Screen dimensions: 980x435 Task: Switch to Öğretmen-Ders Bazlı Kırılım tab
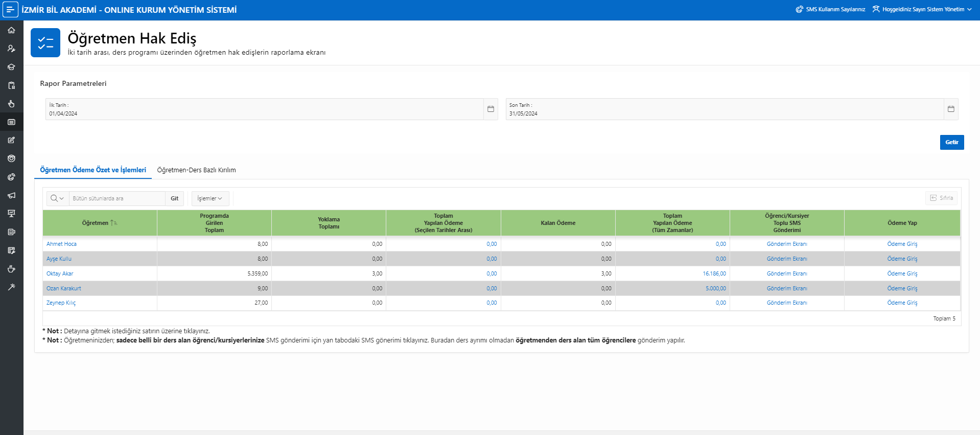[x=196, y=170]
